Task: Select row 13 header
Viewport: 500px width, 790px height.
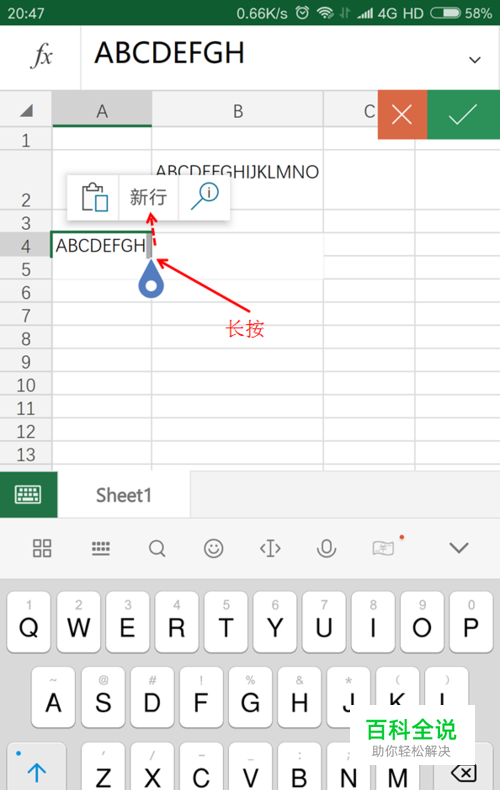Action: coord(26,455)
